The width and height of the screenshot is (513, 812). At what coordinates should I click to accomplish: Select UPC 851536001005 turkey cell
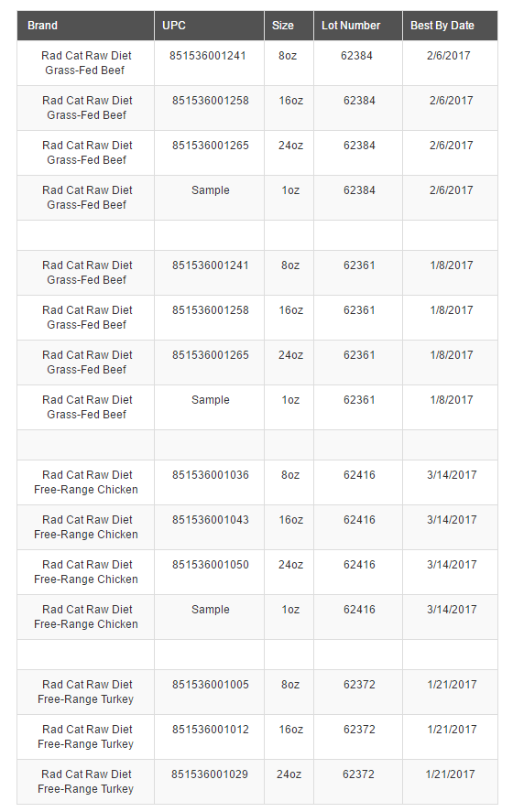pos(211,685)
